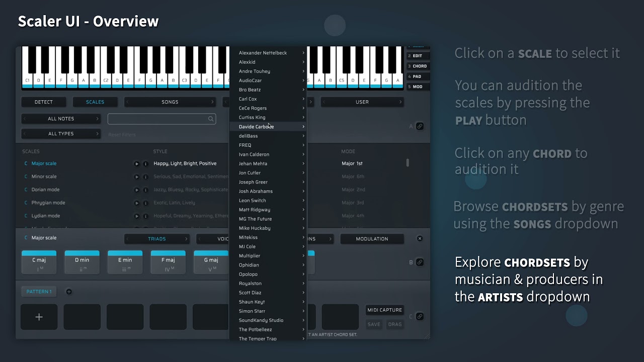Play the Major scale audition button
This screenshot has height=362, width=644.
(136, 163)
